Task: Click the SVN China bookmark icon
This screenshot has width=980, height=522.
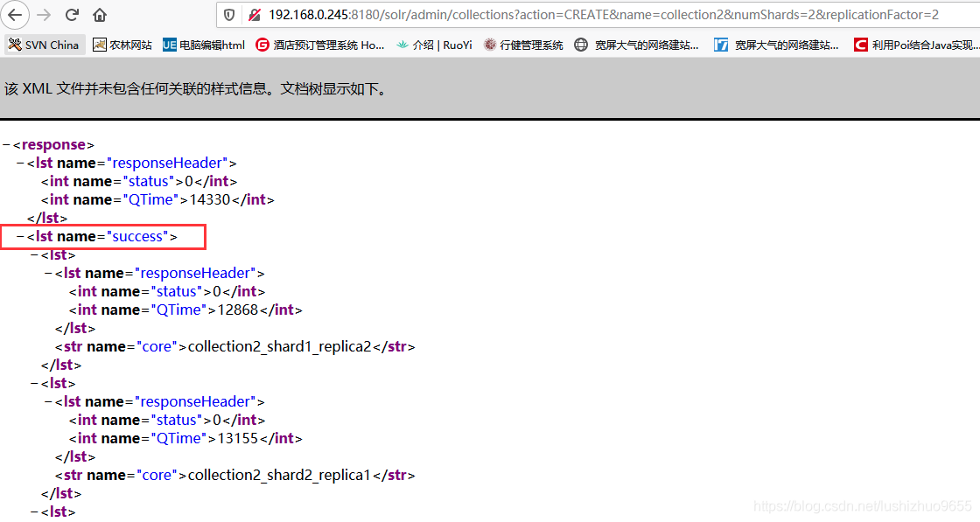Action: tap(12, 45)
